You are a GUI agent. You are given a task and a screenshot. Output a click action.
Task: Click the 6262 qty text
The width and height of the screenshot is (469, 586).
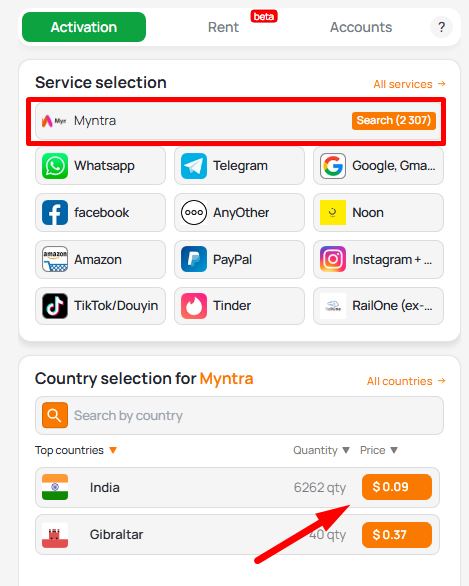320,488
